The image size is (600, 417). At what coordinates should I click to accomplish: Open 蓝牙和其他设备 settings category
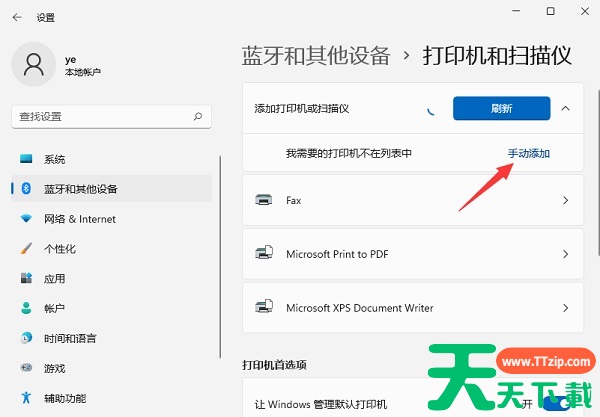coord(112,189)
